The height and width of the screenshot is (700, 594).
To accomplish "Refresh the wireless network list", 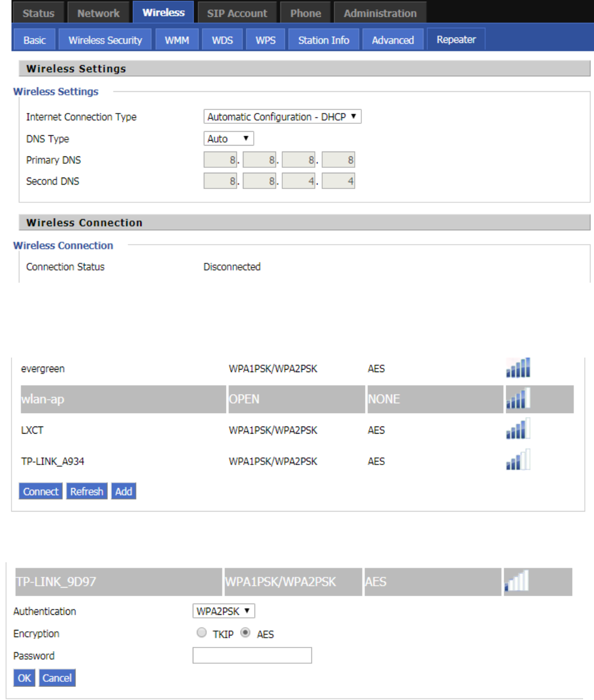I will (86, 492).
